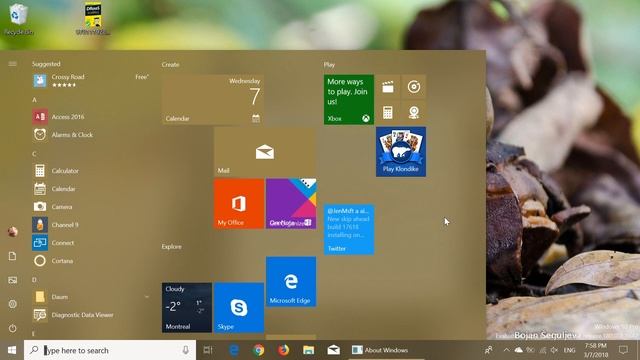Open Documents from Start sidebar

[x=12, y=256]
